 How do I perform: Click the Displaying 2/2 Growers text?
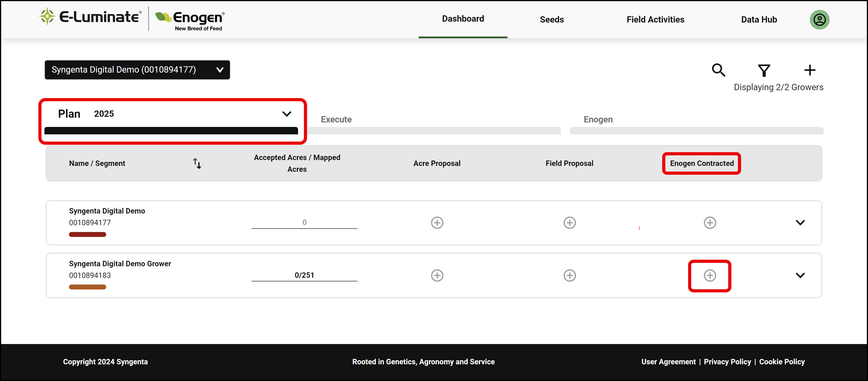(778, 87)
